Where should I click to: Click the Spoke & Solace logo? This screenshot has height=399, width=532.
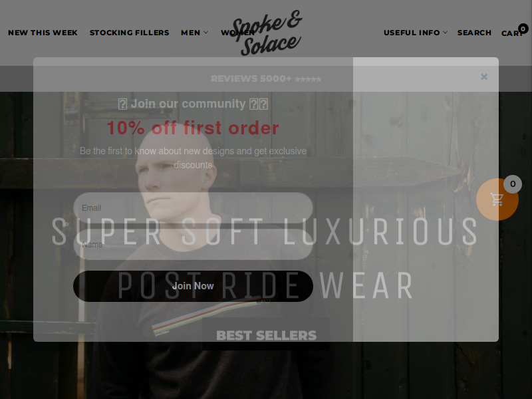pos(267,33)
